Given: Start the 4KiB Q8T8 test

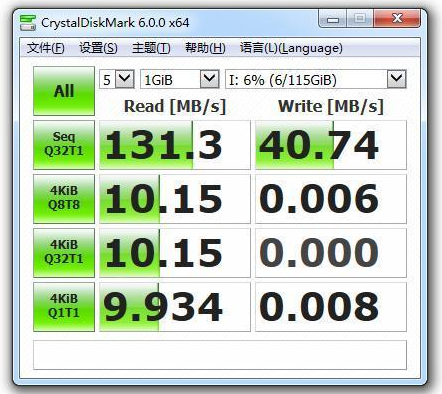Looking at the screenshot, I should (64, 199).
